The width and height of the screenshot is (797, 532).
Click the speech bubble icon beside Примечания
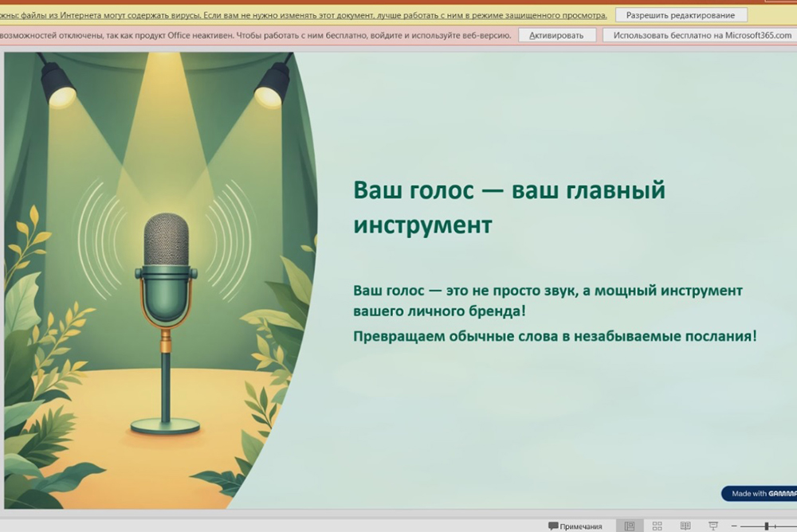554,525
